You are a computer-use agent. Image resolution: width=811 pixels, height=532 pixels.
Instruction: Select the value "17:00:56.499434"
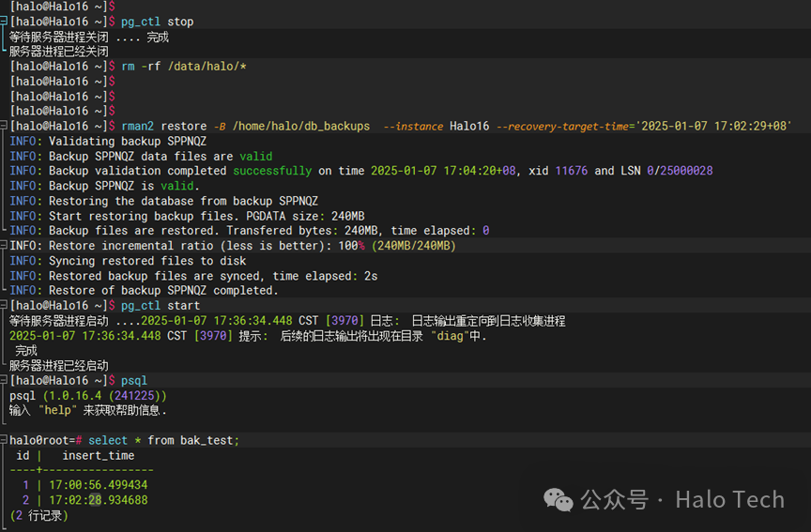coord(99,485)
